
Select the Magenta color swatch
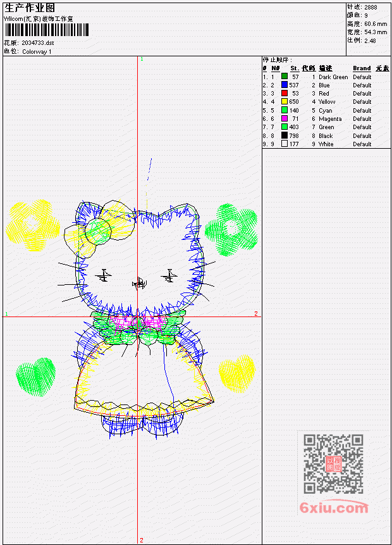coord(285,118)
